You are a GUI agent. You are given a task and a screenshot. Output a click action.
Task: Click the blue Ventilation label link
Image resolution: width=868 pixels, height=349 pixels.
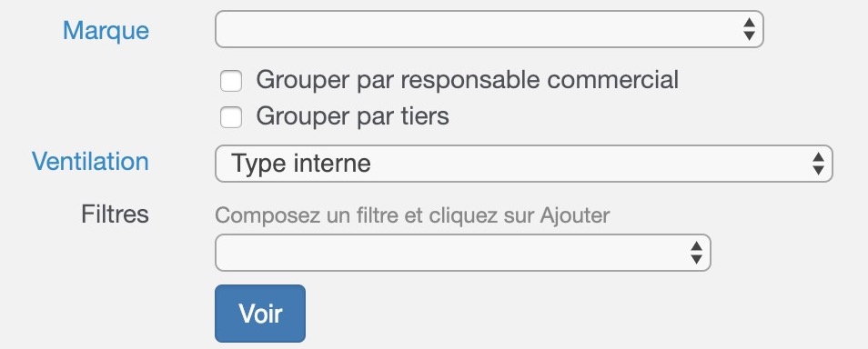90,162
